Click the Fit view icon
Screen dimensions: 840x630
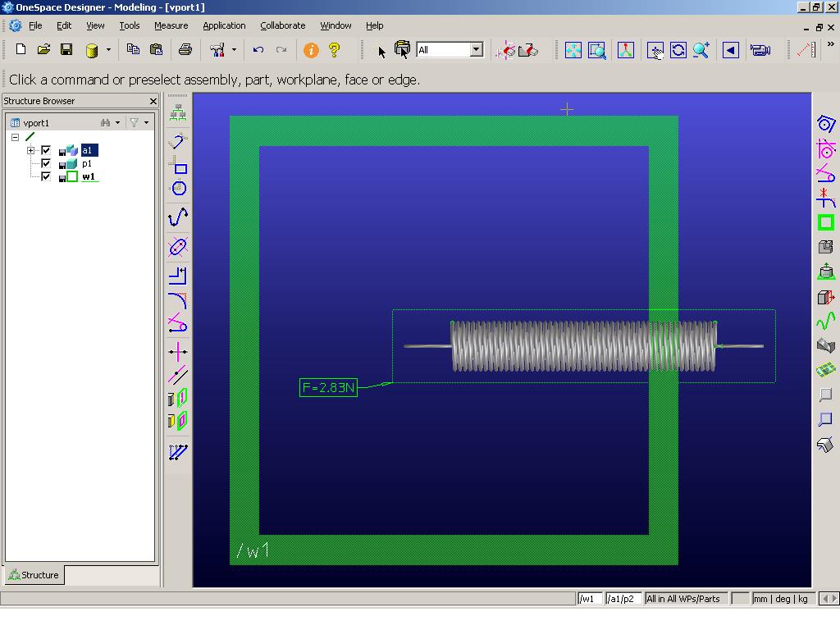point(573,50)
